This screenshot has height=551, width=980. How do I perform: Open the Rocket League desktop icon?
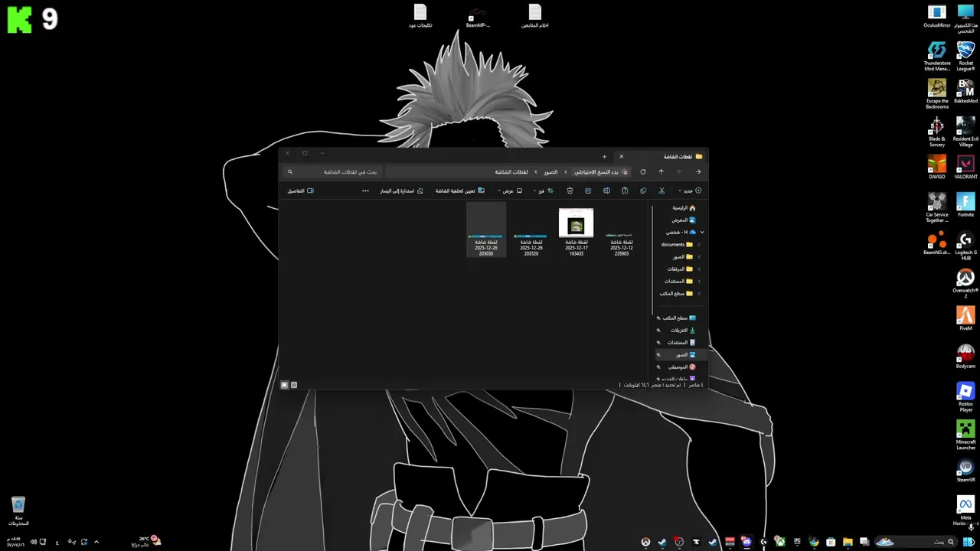point(965,56)
